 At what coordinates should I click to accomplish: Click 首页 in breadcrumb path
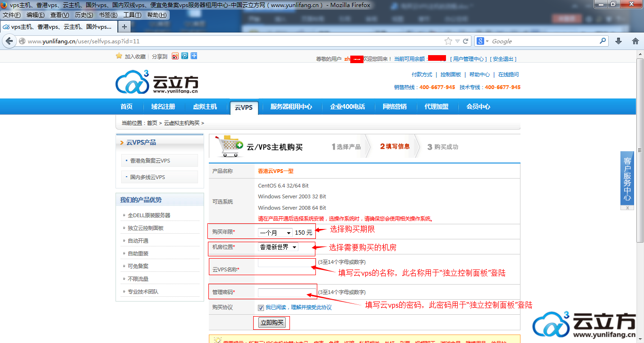152,123
